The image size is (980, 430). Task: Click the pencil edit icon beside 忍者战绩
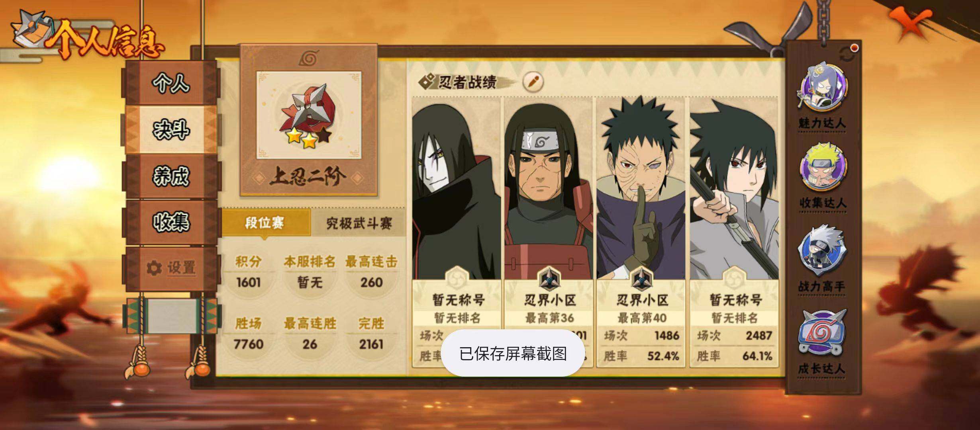(x=533, y=82)
